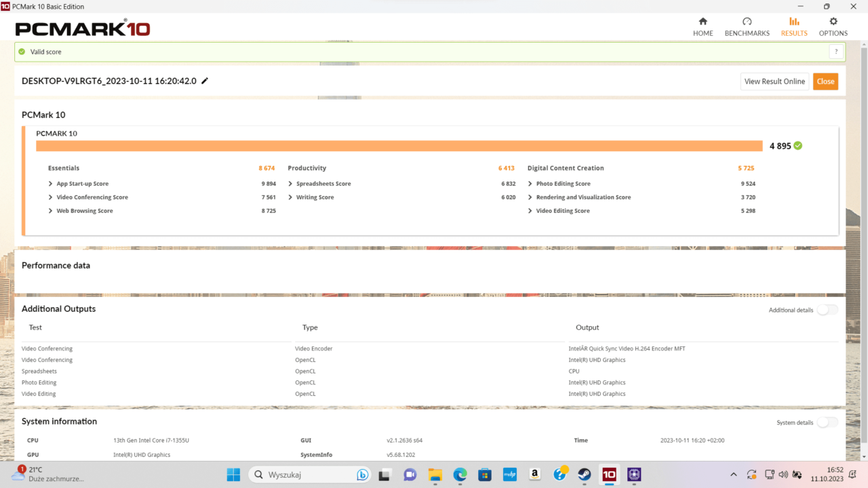
Task: Click the network display tray icon
Action: [x=770, y=474]
